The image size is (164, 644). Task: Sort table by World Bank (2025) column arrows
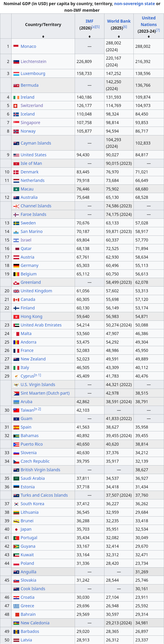(x=119, y=37)
